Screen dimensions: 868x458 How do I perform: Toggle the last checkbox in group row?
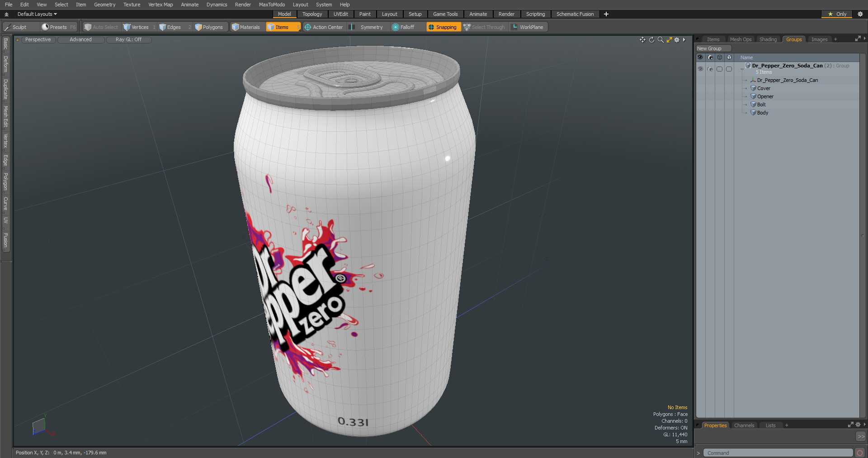(729, 69)
